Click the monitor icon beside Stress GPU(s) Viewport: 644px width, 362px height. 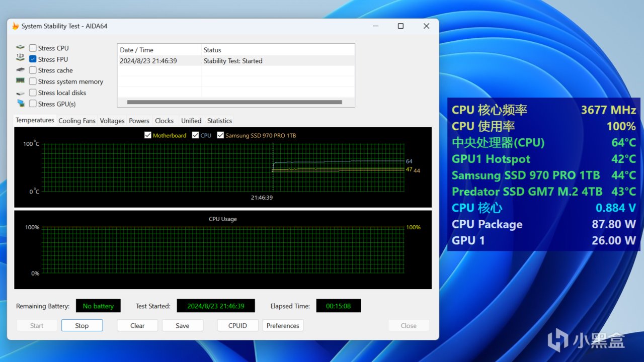tap(20, 104)
